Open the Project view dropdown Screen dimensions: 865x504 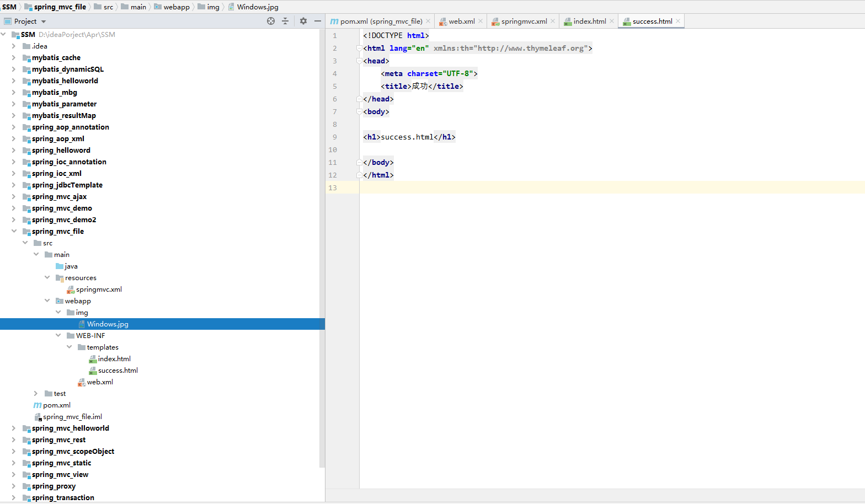click(44, 22)
